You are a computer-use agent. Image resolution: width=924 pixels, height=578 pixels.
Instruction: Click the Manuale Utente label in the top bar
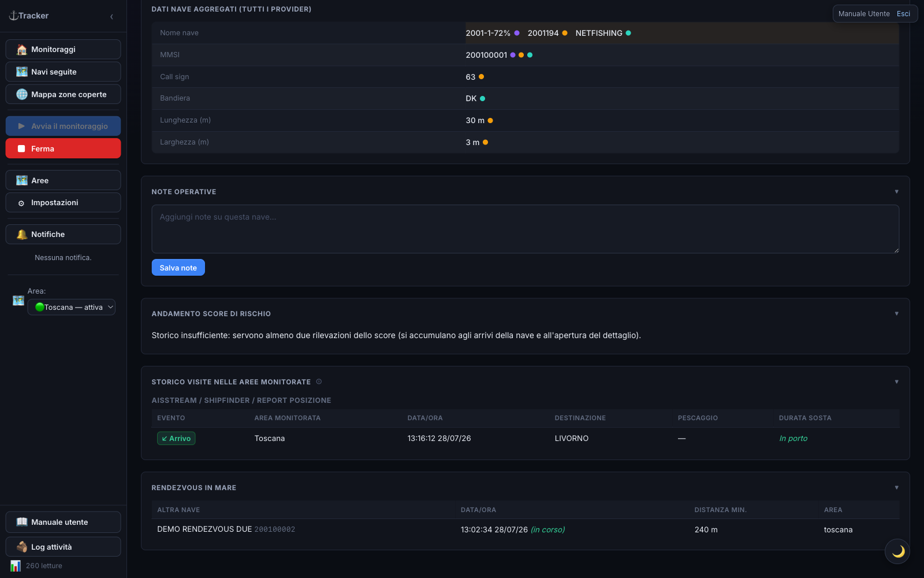tap(864, 14)
